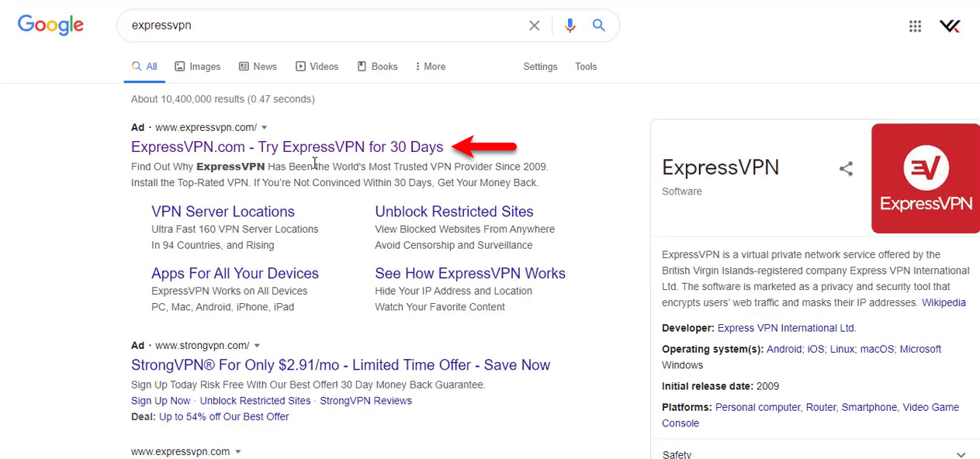Screen dimensions: 980x459
Task: Open the iOS operating system link
Action: 816,350
